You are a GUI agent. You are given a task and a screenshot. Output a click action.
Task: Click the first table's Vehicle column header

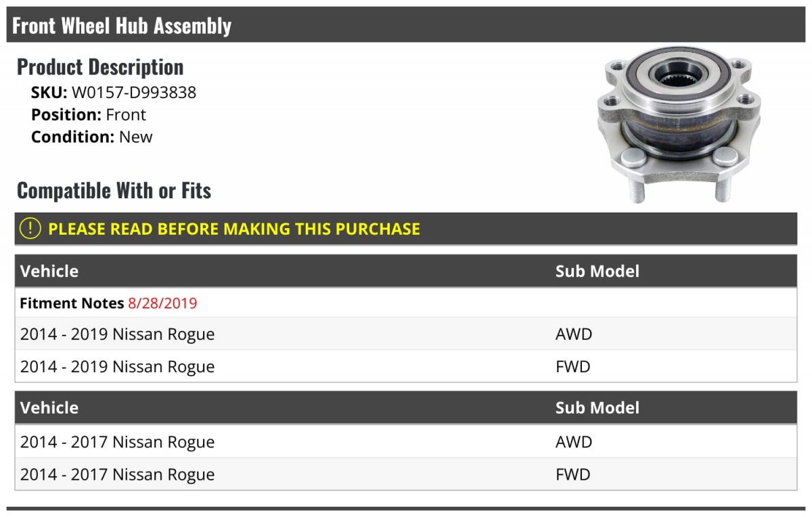click(x=49, y=271)
